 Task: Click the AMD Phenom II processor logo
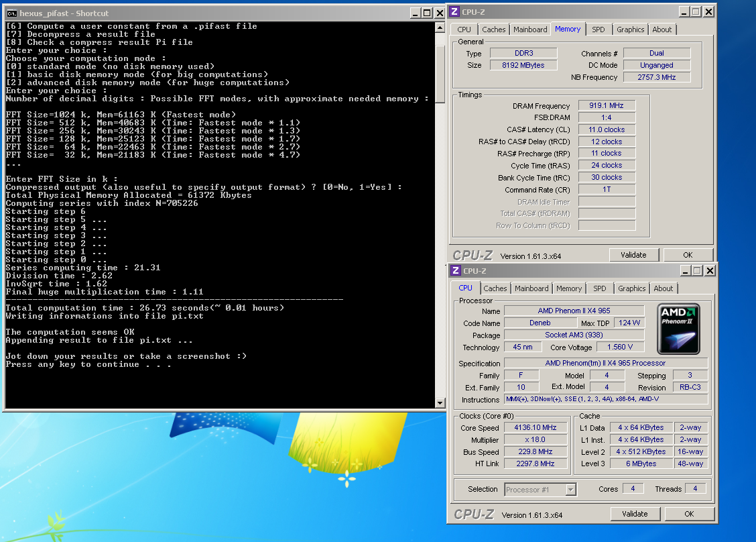pyautogui.click(x=678, y=329)
